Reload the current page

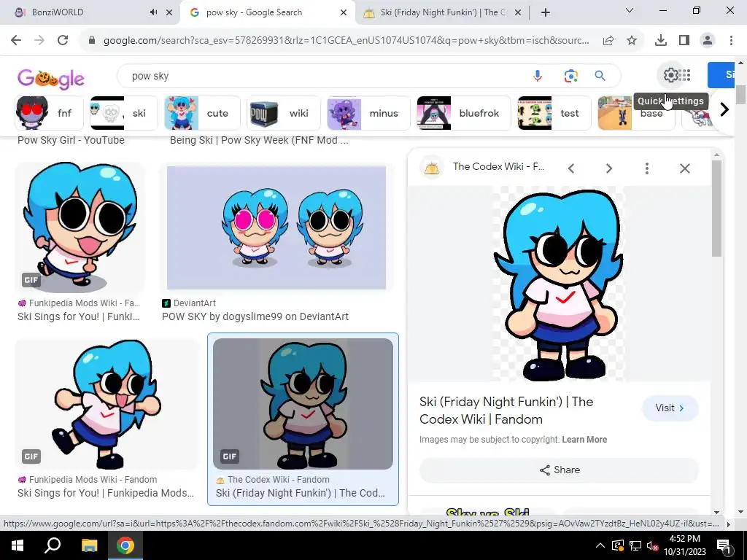(63, 41)
